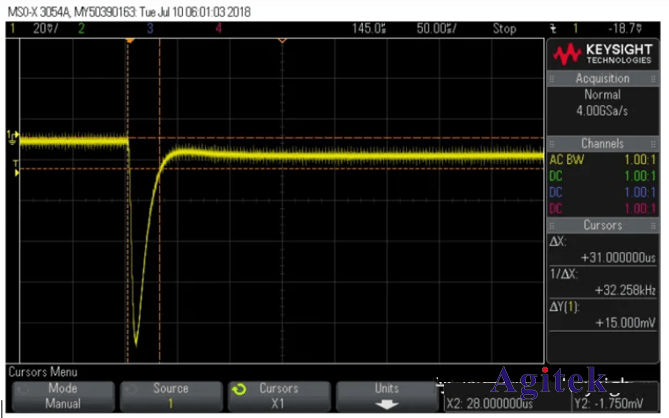Open the Mode Manual softkey
The height and width of the screenshot is (418, 669).
(62, 396)
